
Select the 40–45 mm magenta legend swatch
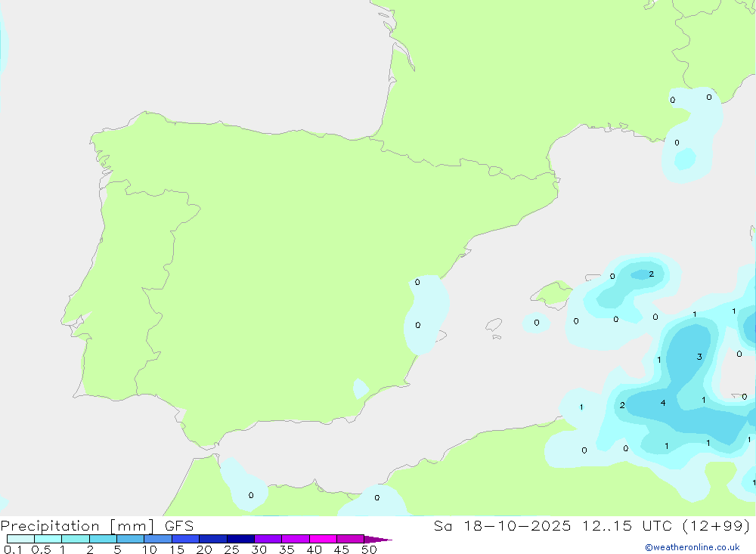click(323, 539)
